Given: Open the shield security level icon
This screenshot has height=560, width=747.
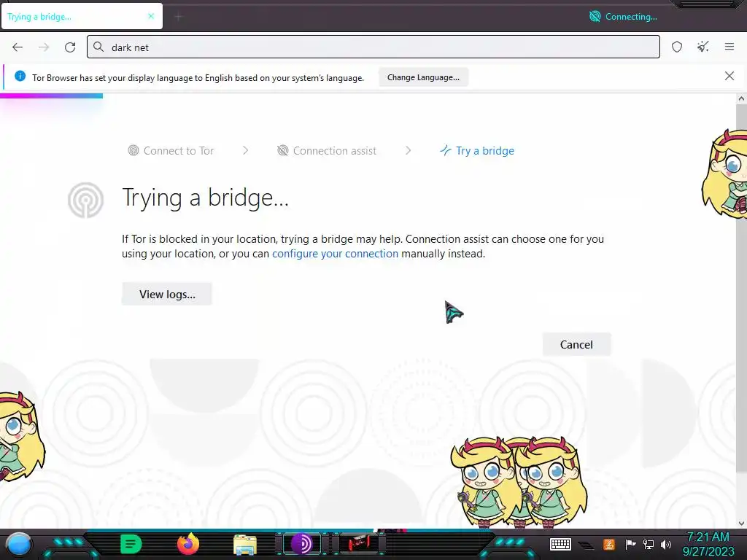Looking at the screenshot, I should point(677,47).
